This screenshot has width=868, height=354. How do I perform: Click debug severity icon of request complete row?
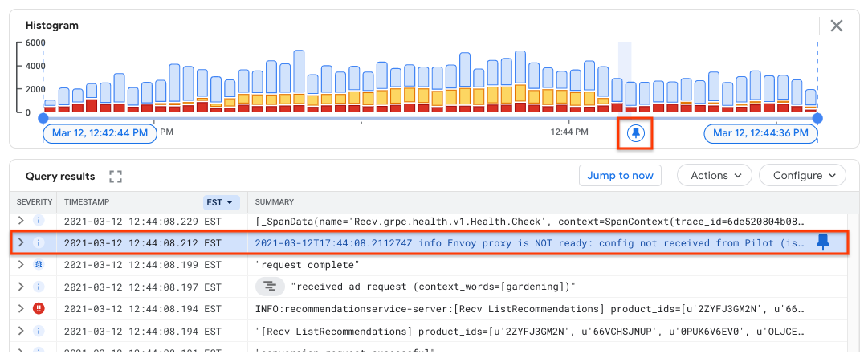[39, 264]
